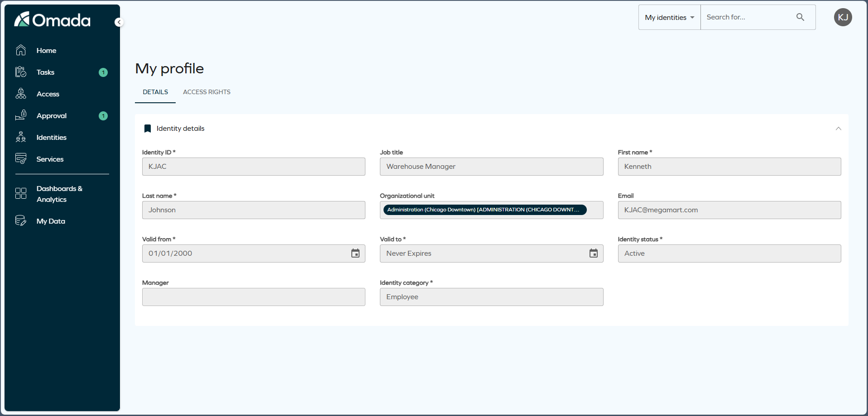Viewport: 868px width, 416px height.
Task: Click the Identities people icon
Action: 21,137
